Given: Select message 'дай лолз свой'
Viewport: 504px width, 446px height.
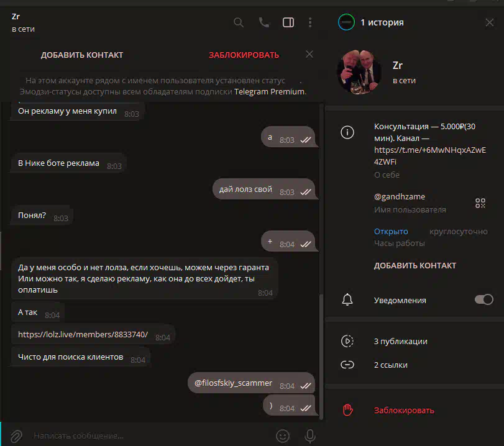Looking at the screenshot, I should coord(265,189).
